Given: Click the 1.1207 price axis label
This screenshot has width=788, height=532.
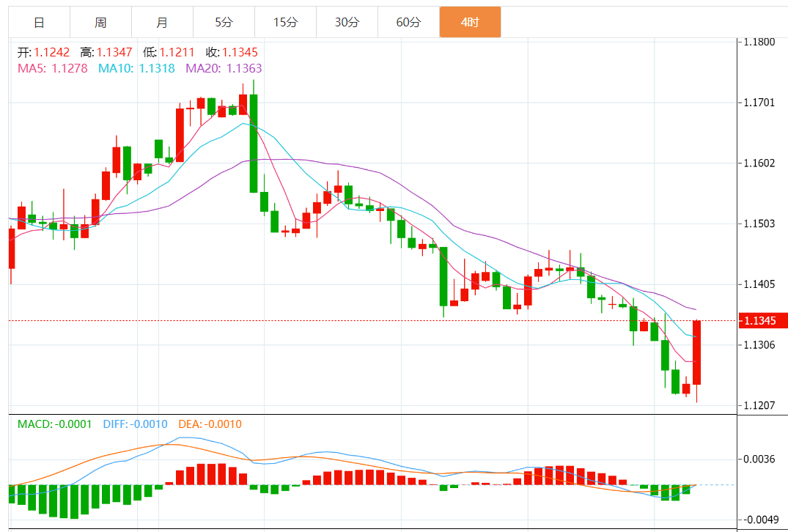Looking at the screenshot, I should (760, 405).
